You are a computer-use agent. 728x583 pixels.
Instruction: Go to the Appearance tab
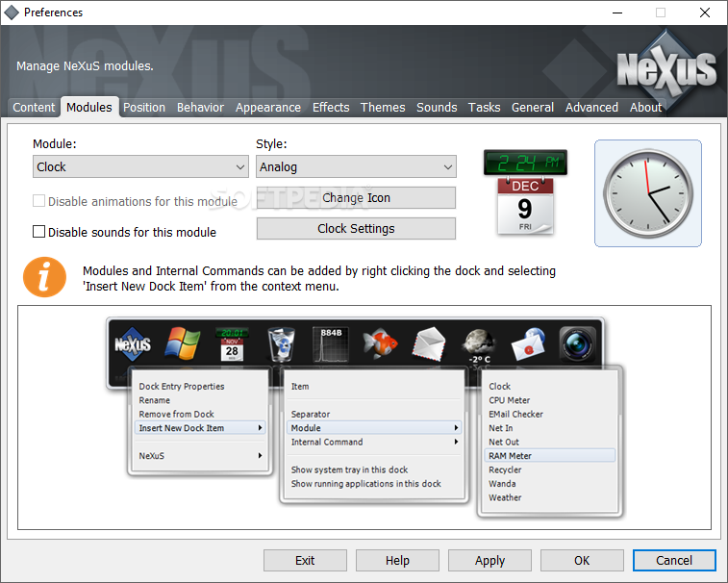[x=268, y=108]
